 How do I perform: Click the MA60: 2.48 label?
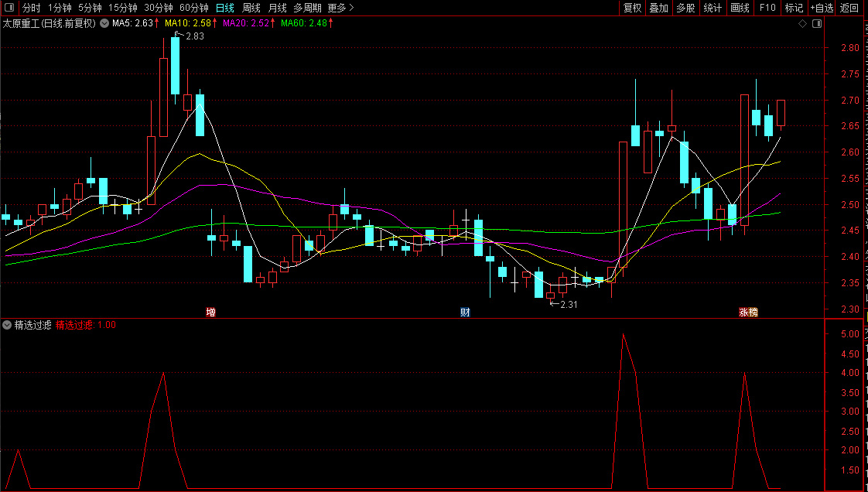(304, 23)
